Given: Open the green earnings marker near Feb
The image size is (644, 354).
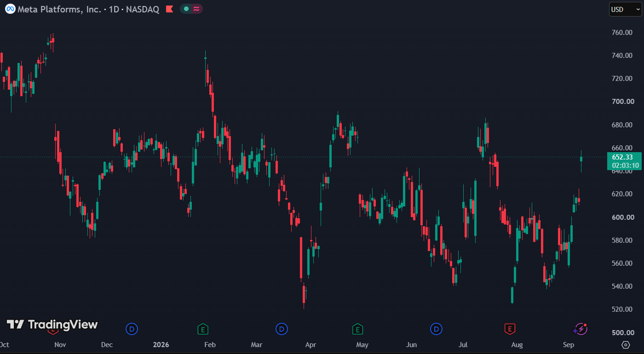Looking at the screenshot, I should coord(202,329).
